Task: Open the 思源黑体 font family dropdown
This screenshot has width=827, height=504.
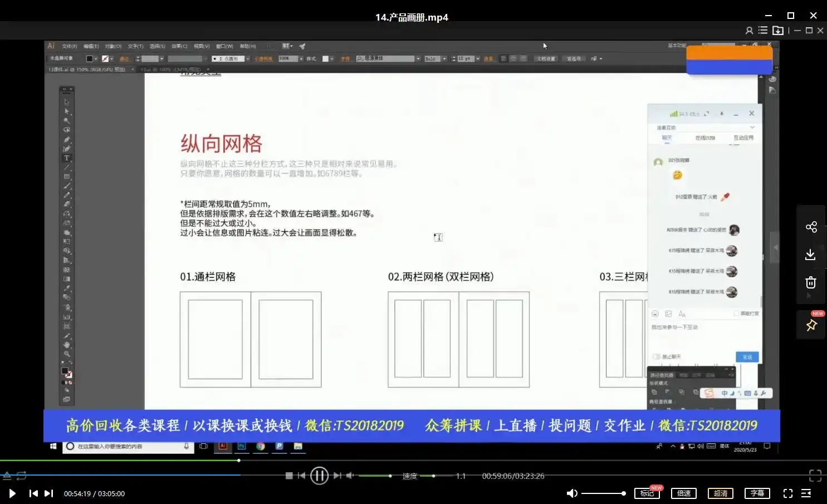Action: tap(417, 58)
